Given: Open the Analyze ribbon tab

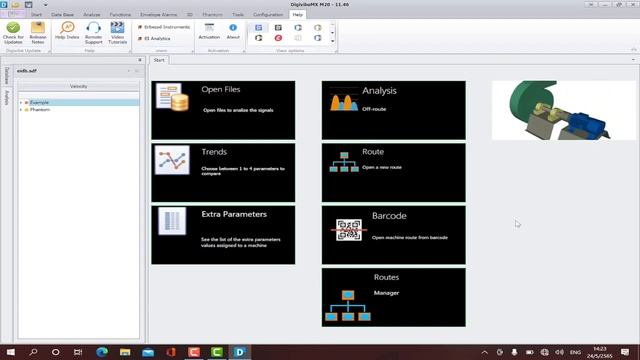Looking at the screenshot, I should click(x=91, y=14).
